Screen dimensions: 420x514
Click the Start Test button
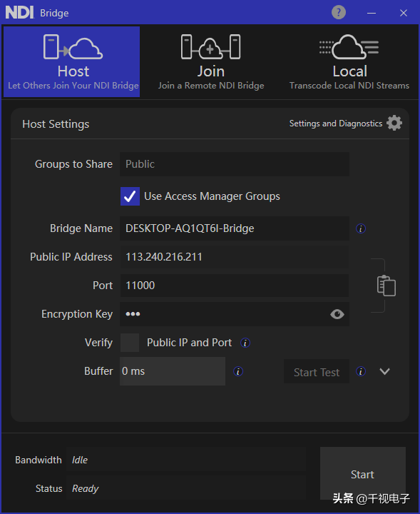317,372
